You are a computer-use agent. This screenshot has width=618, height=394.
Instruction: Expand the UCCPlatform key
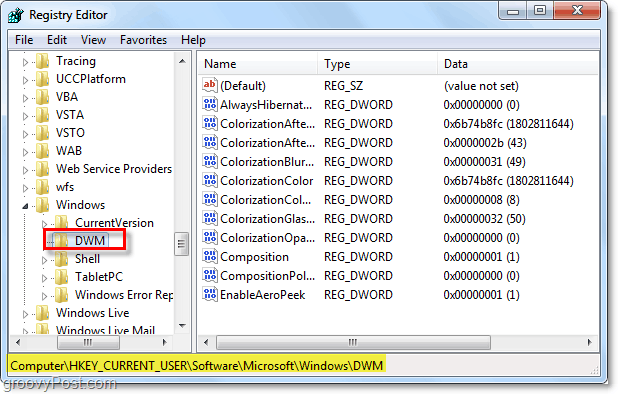click(x=25, y=80)
